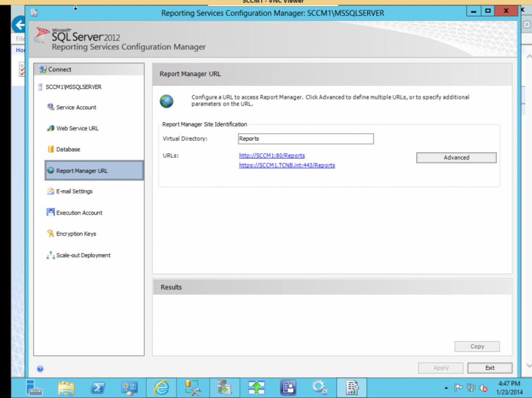Open the Execution Account page

point(79,213)
